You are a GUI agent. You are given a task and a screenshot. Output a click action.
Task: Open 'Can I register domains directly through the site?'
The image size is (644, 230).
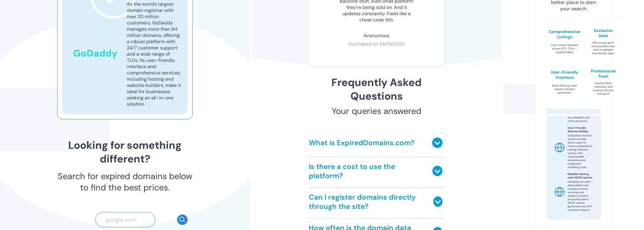click(362, 202)
